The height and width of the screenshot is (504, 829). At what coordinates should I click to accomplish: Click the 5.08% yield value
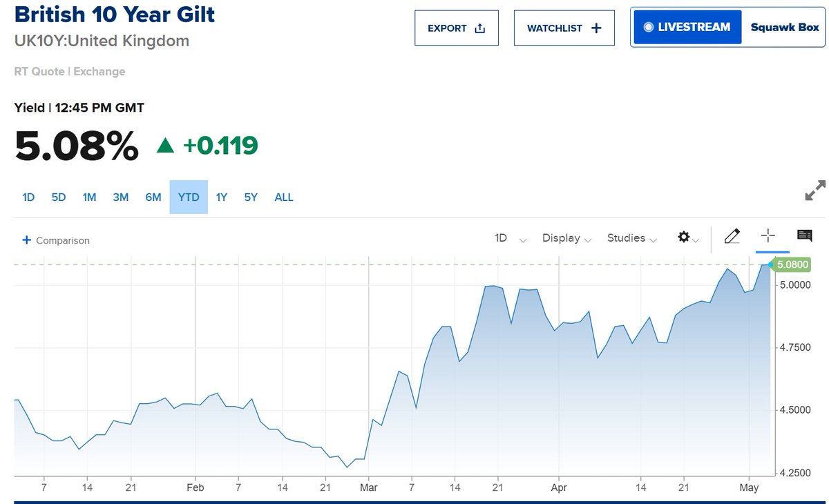tap(77, 146)
